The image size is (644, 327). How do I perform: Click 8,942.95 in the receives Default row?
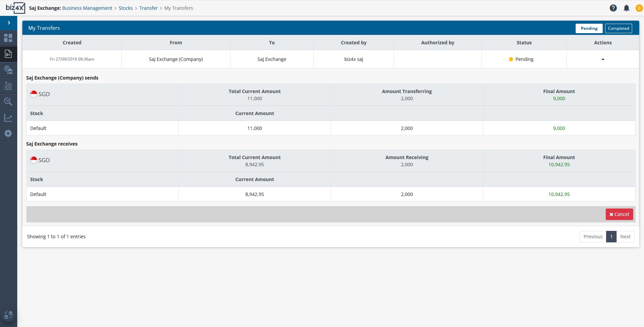click(x=254, y=194)
